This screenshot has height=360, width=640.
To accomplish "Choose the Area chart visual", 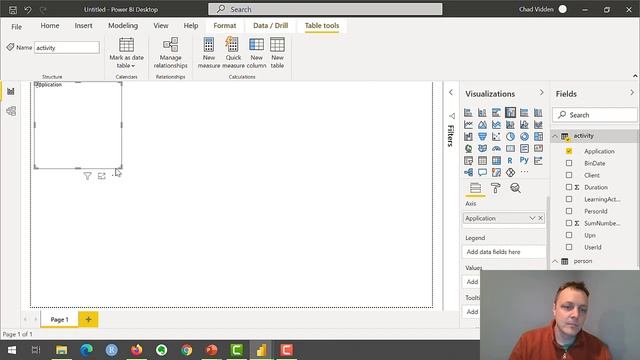I will tap(482, 124).
